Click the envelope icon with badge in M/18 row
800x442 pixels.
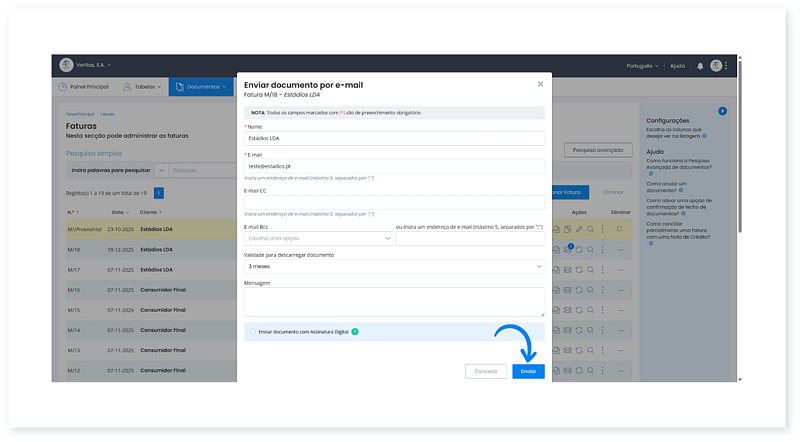coord(568,249)
